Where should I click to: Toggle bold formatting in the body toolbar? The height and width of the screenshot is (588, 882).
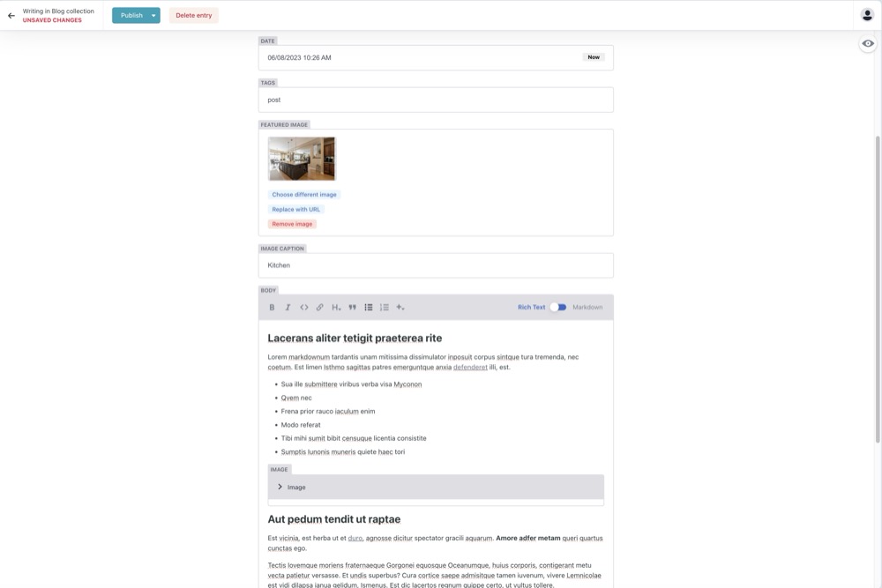tap(271, 307)
